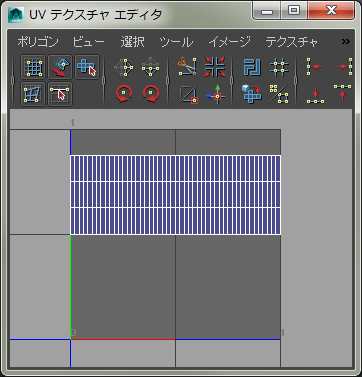The width and height of the screenshot is (362, 377).
Task: Maximize the UV テクスチャ エディタ window
Action: click(x=293, y=11)
